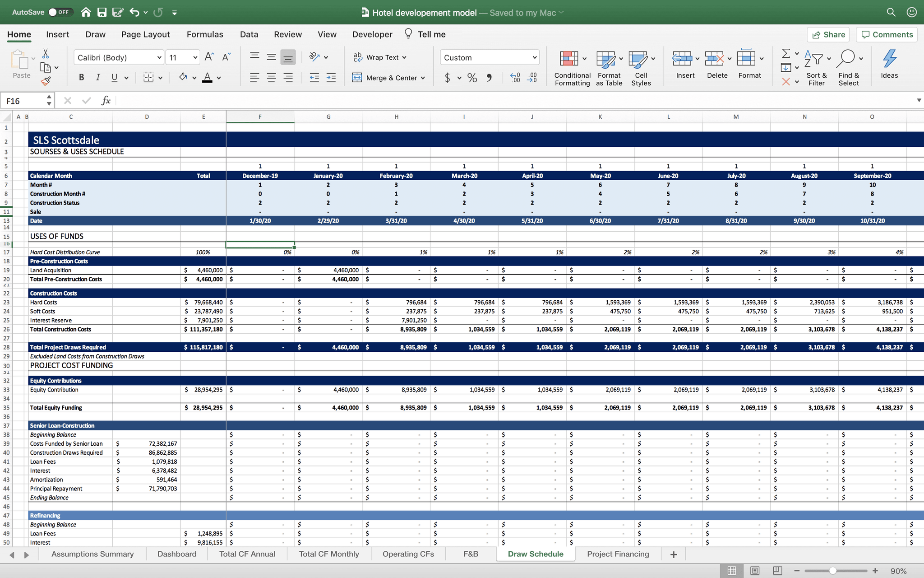Click the Increase Indent icon
Viewport: 924px width, 578px height.
[331, 78]
